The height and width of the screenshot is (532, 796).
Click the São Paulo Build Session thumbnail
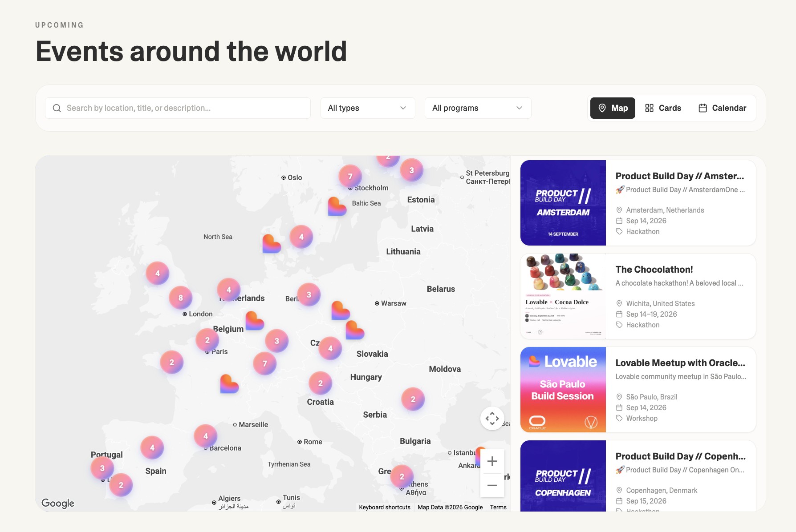pos(563,390)
